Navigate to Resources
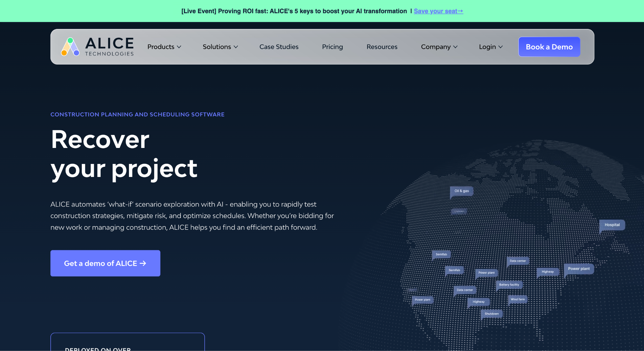This screenshot has width=644, height=351. pyautogui.click(x=382, y=47)
